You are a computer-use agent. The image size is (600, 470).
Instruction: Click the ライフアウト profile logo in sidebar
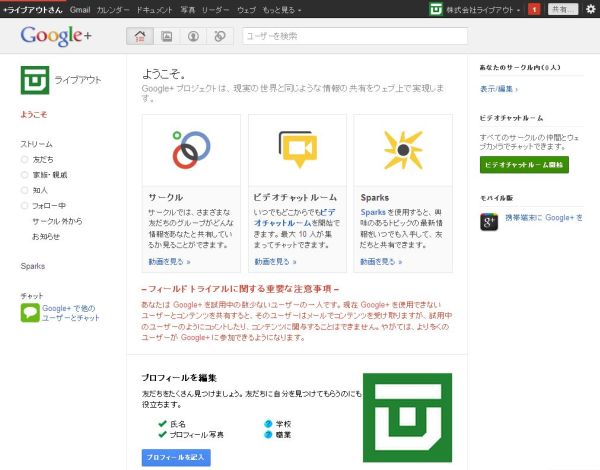[x=35, y=80]
